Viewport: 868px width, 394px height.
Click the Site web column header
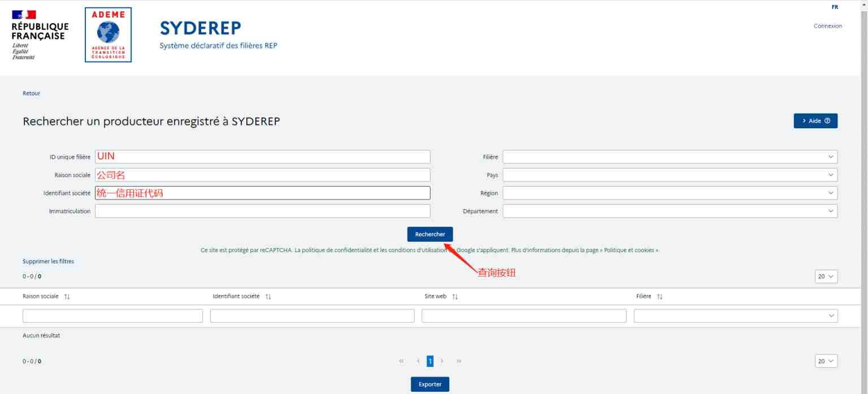(436, 296)
